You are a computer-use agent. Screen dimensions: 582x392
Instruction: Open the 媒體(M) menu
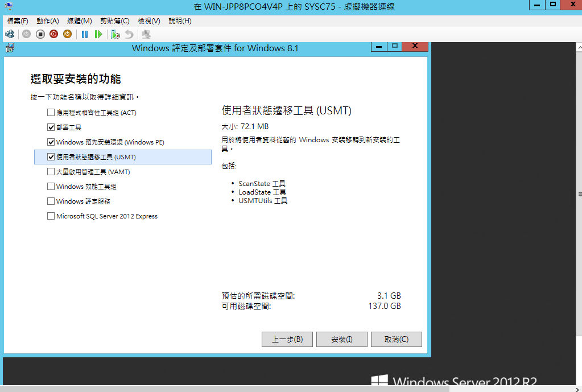tap(80, 21)
